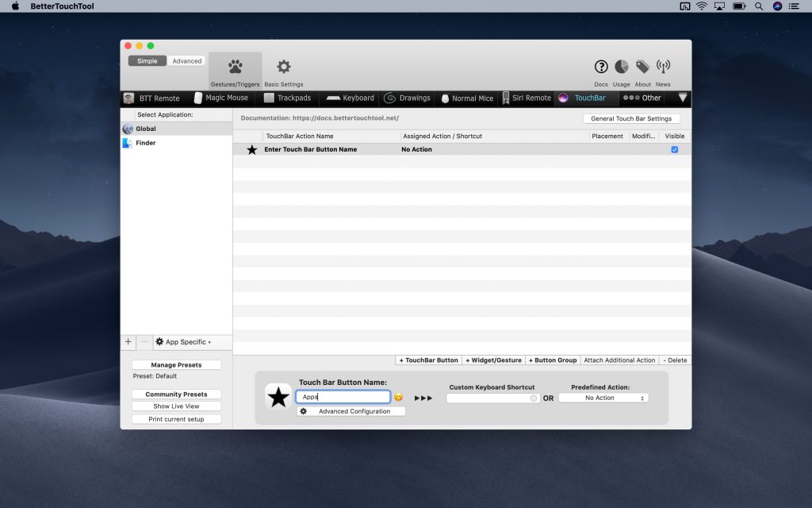Open the emoji picker smiley icon
The height and width of the screenshot is (508, 812).
pyautogui.click(x=398, y=397)
